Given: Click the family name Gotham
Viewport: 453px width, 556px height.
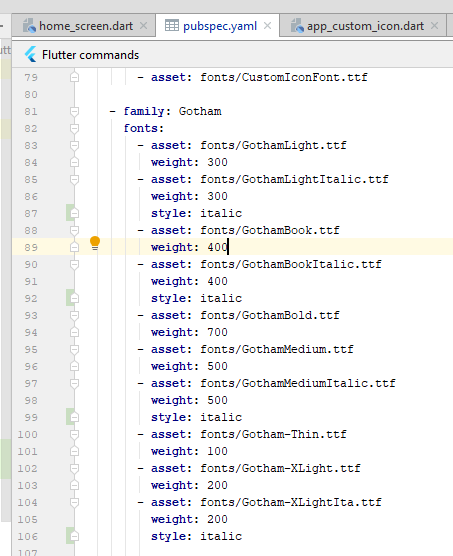Looking at the screenshot, I should [200, 111].
